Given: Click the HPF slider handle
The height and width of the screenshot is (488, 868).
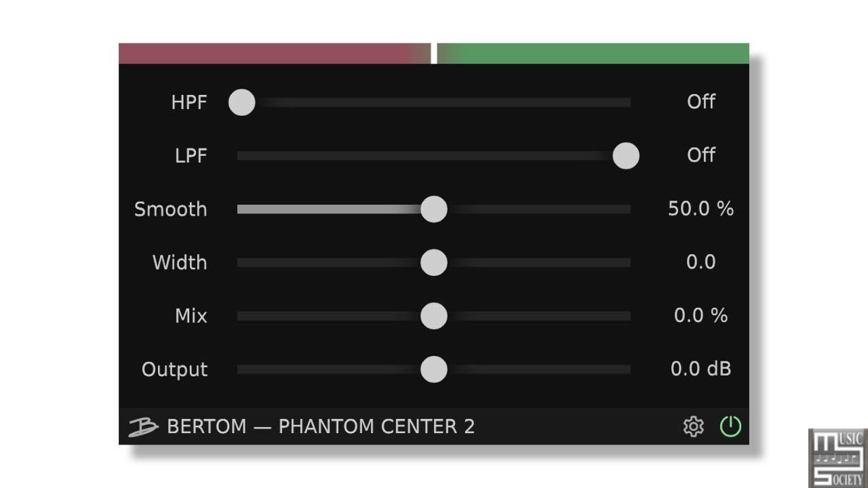Looking at the screenshot, I should coord(241,102).
